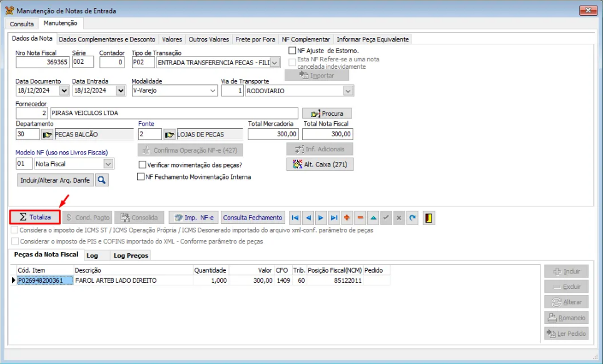This screenshot has width=603, height=364.
Task: Jump to last record icon
Action: 334,218
